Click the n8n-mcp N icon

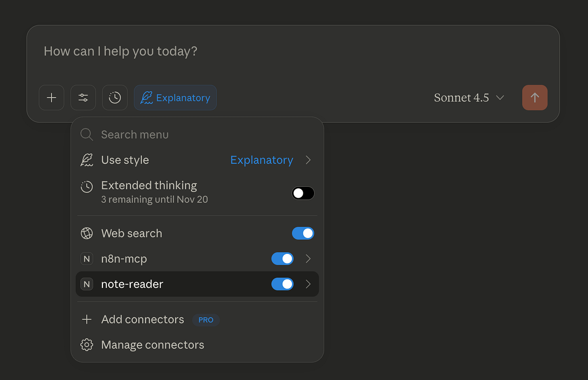click(86, 259)
